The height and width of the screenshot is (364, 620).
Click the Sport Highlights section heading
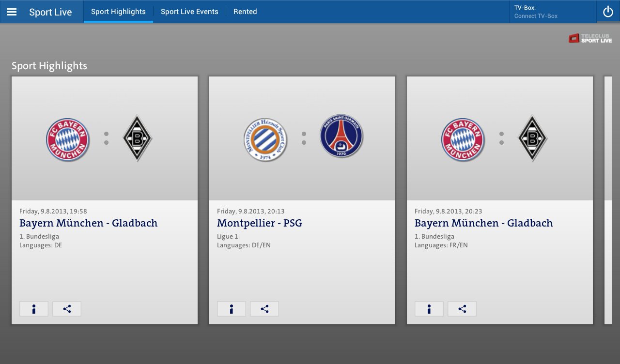point(49,66)
